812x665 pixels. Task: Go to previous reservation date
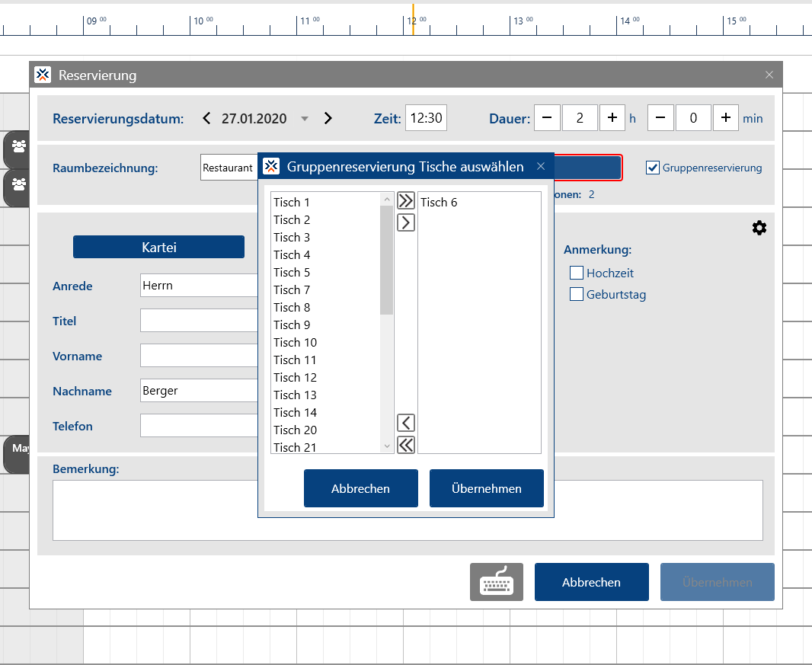206,118
